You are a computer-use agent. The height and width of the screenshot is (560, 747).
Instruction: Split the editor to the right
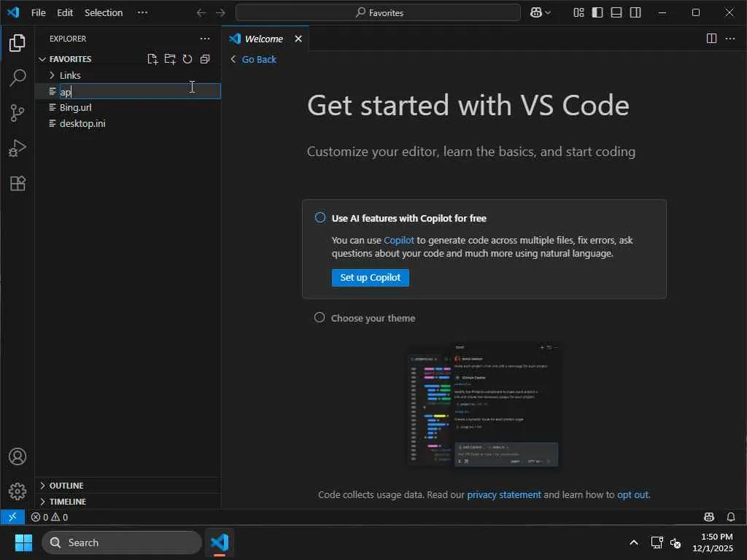click(x=711, y=39)
